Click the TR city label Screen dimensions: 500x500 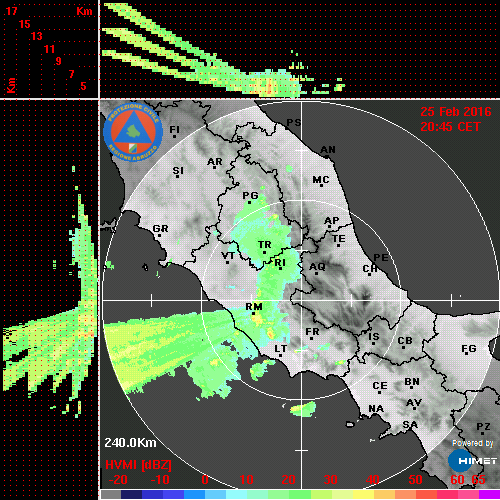[265, 245]
